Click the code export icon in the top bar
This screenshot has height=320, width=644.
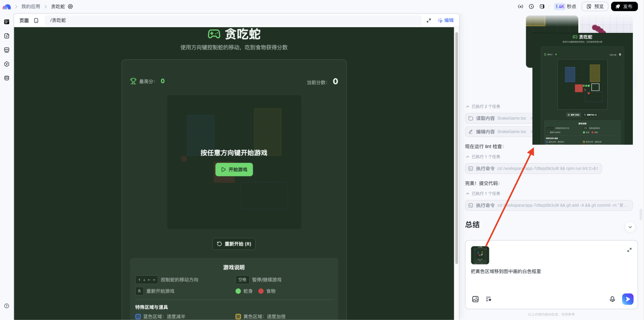pyautogui.click(x=521, y=6)
